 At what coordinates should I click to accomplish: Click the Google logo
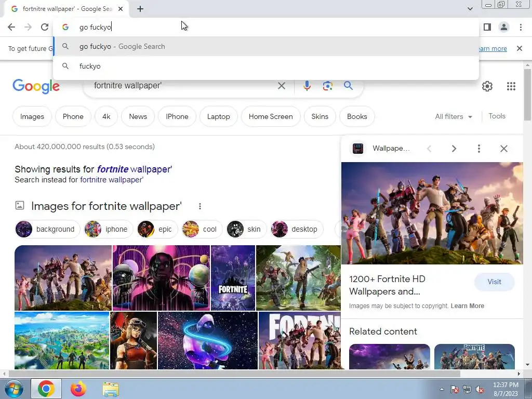coord(36,87)
